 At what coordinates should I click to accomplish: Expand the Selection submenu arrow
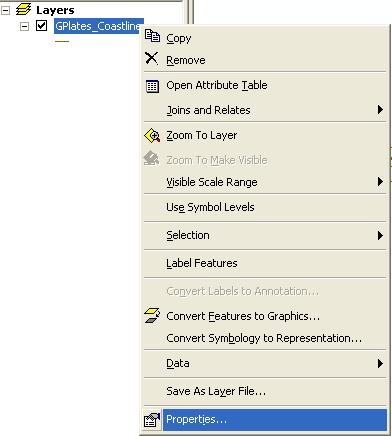pyautogui.click(x=380, y=235)
